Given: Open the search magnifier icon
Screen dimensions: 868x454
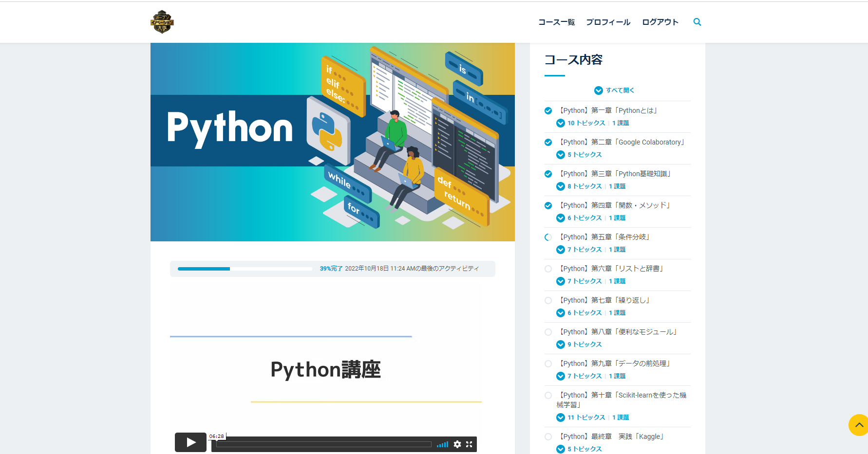Looking at the screenshot, I should tap(697, 22).
